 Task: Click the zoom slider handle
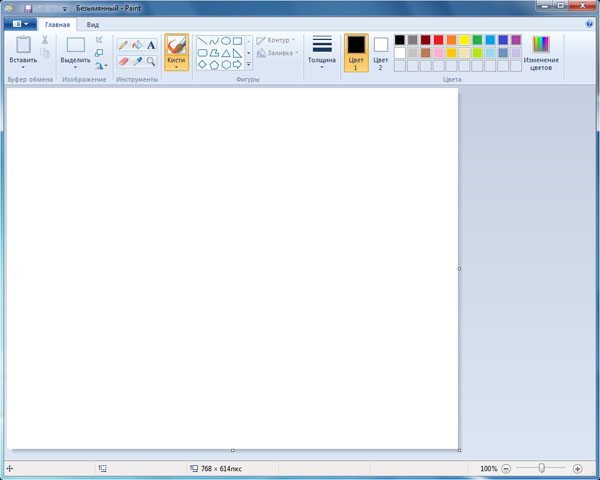pos(541,468)
